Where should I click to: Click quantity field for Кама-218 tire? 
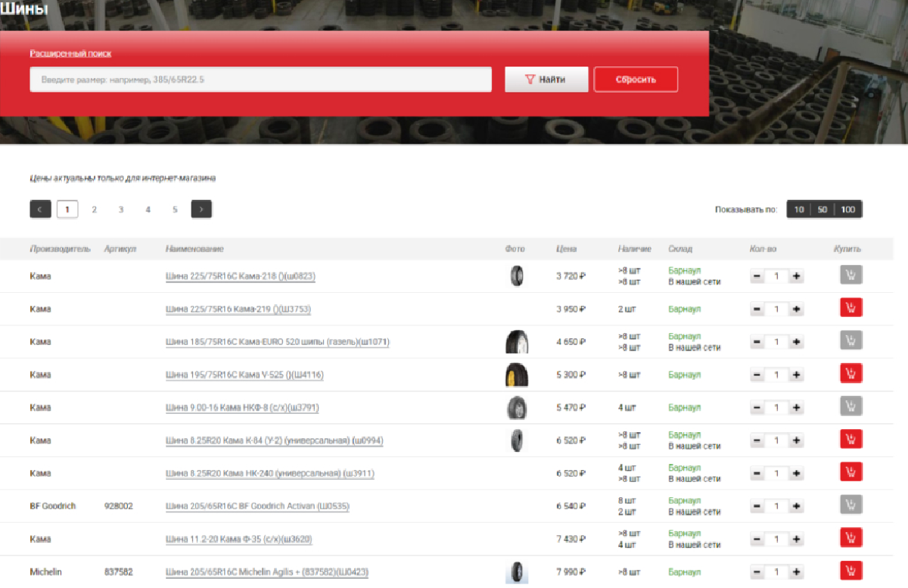pyautogui.click(x=776, y=276)
